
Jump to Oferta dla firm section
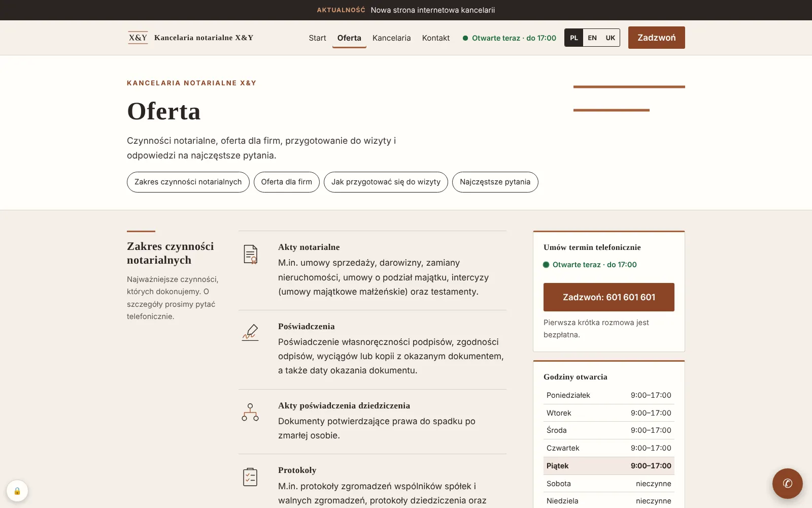pos(287,182)
